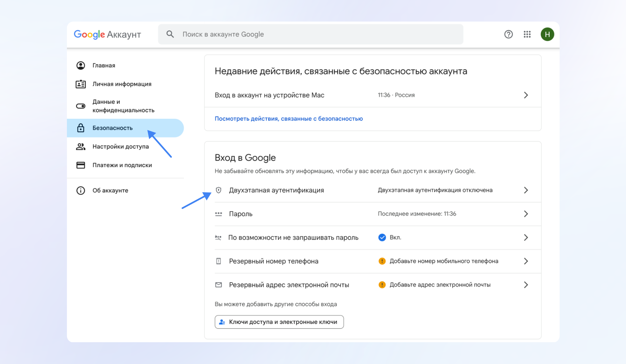626x364 pixels.
Task: Click the shield icon beside two-step authentication
Action: pos(219,190)
